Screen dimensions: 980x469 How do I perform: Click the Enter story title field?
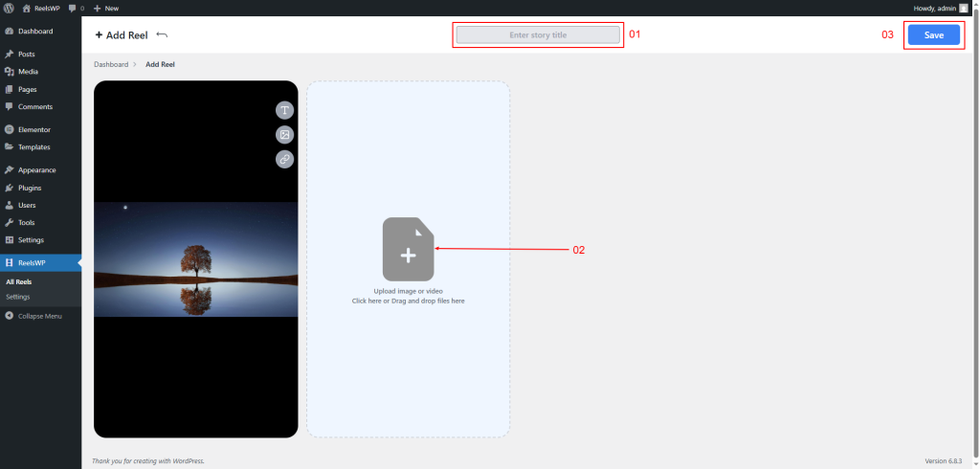click(538, 35)
